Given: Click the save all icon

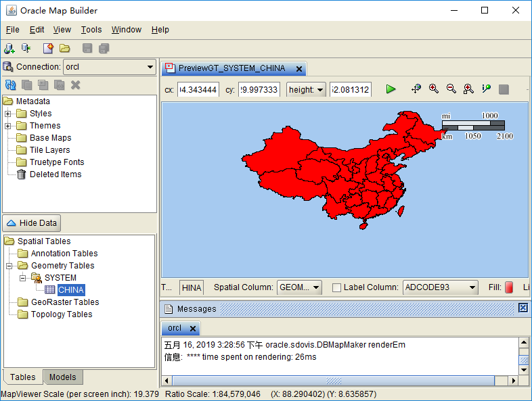Looking at the screenshot, I should [x=104, y=48].
